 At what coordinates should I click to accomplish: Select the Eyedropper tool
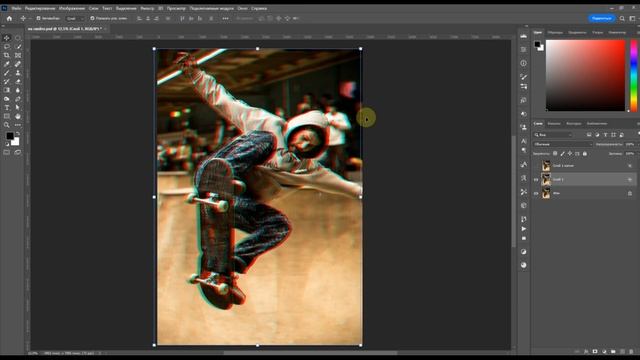[7, 64]
